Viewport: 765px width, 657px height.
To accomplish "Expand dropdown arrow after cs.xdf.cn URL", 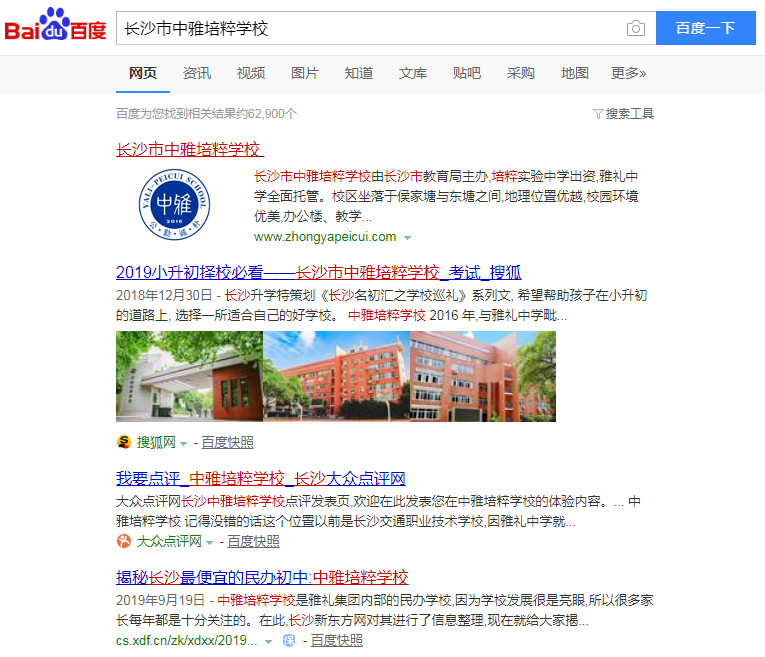I will (x=269, y=641).
